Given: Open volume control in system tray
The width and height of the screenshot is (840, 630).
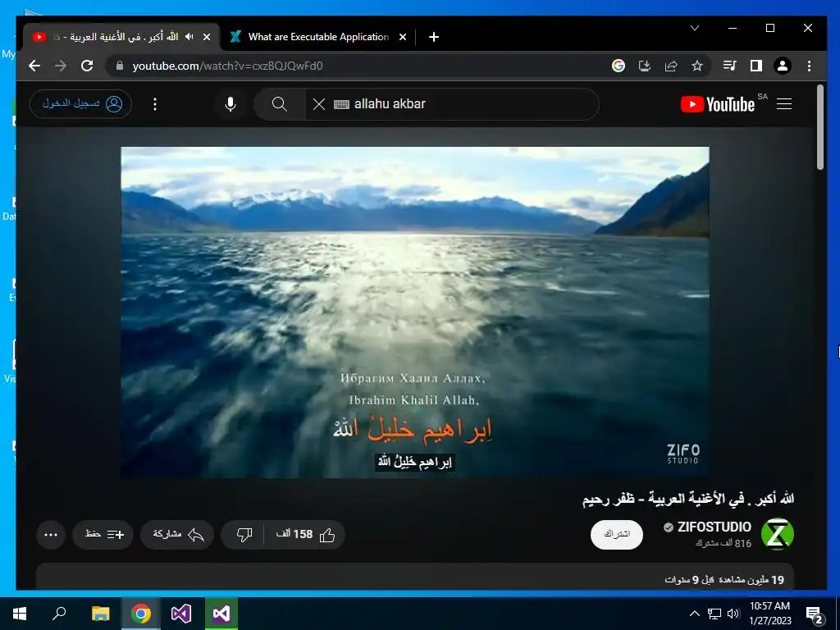Looking at the screenshot, I should click(733, 614).
